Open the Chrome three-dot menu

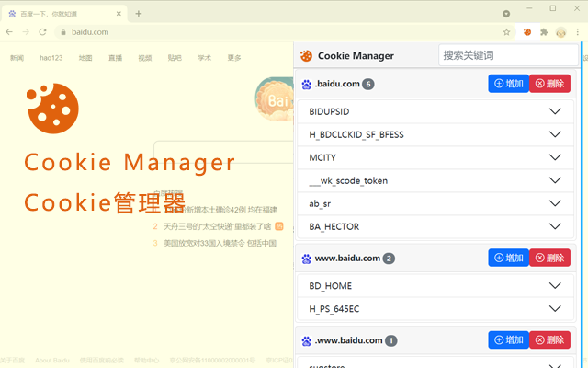click(x=578, y=32)
